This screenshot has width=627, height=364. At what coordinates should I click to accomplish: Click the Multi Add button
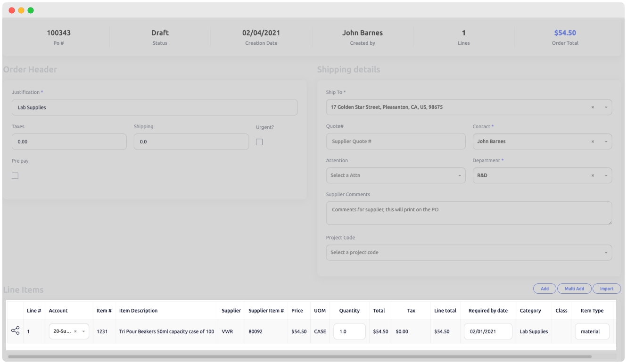click(x=574, y=289)
